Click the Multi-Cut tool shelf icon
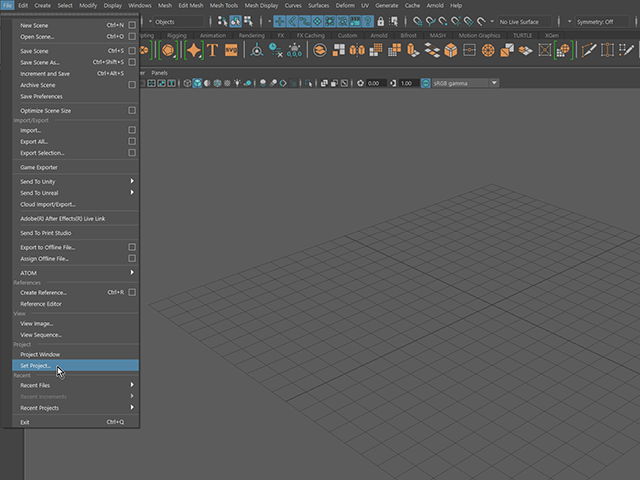640x480 pixels. pyautogui.click(x=588, y=51)
